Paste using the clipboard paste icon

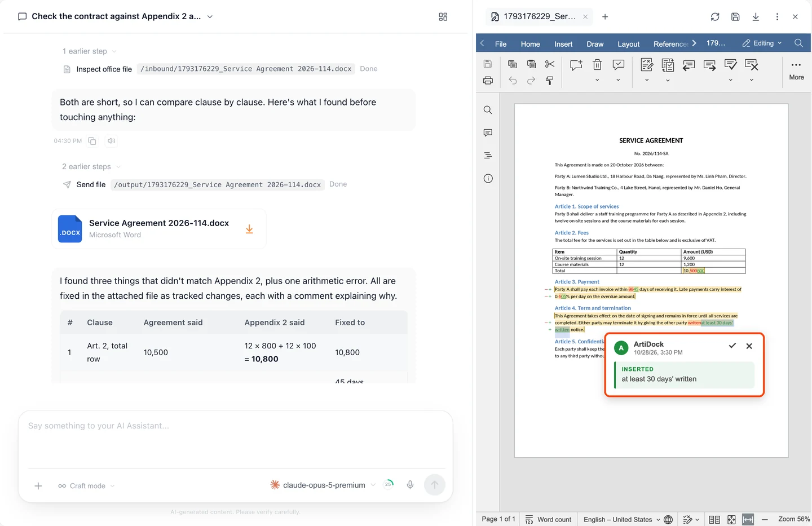coord(531,64)
